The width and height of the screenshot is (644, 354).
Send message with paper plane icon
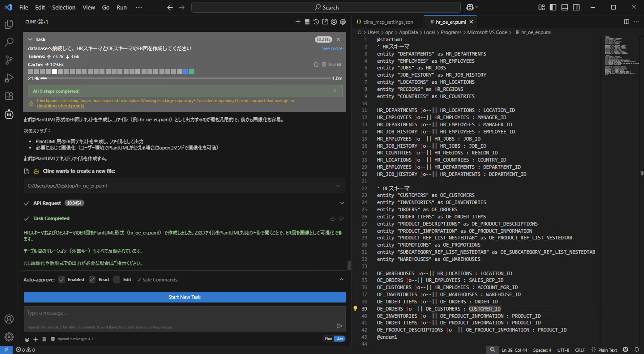click(x=339, y=326)
